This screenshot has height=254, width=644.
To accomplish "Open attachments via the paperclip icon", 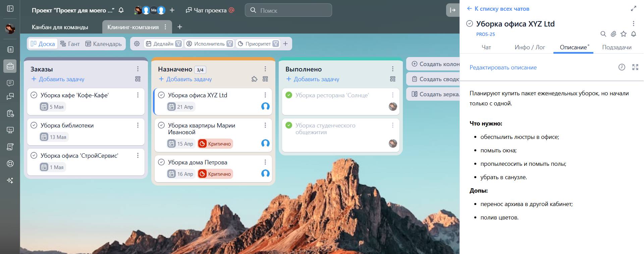I will click(613, 34).
